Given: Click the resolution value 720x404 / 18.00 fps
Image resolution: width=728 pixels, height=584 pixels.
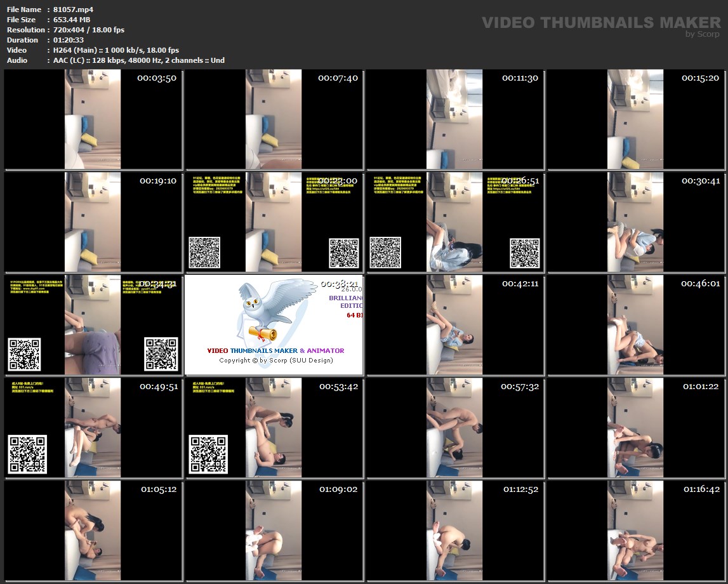Looking at the screenshot, I should pyautogui.click(x=89, y=30).
